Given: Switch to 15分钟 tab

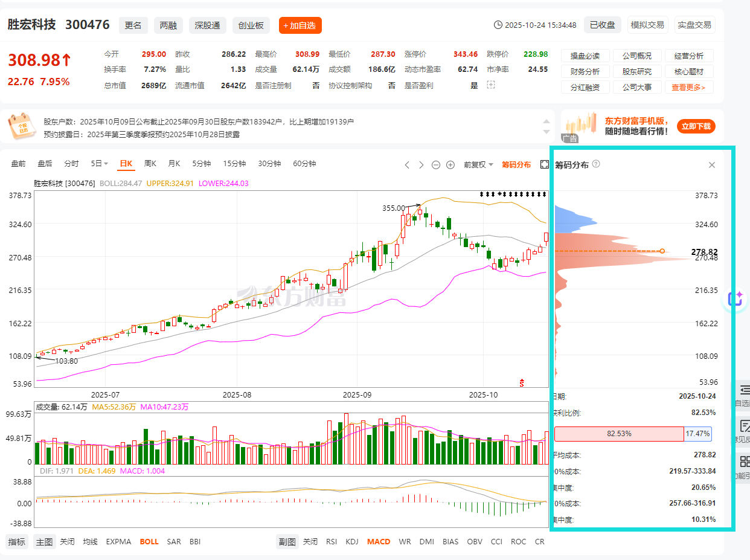Looking at the screenshot, I should pyautogui.click(x=234, y=164).
